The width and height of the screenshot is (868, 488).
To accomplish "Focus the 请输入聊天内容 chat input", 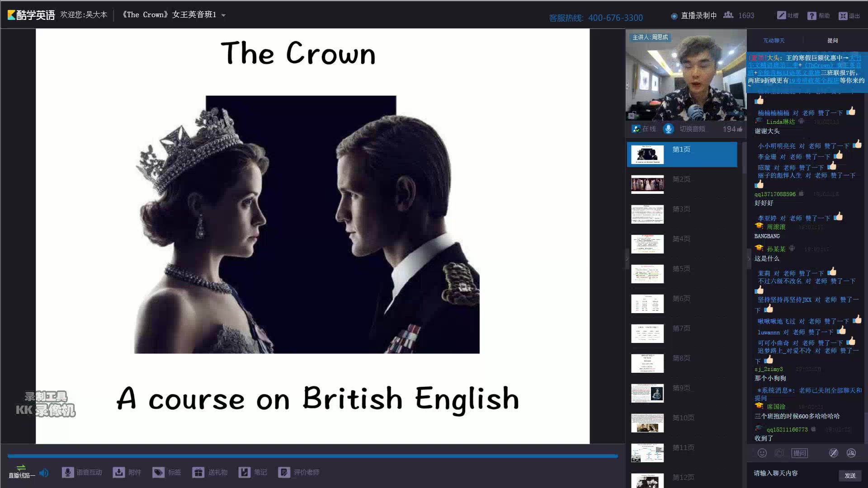I will coord(793,474).
